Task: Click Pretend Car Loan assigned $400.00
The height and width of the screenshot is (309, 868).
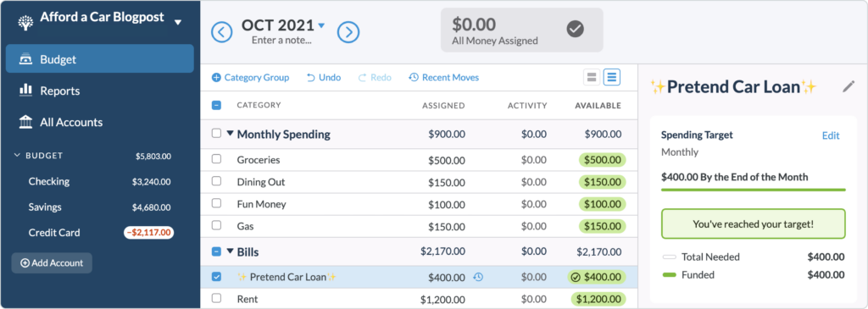Action: pyautogui.click(x=446, y=278)
